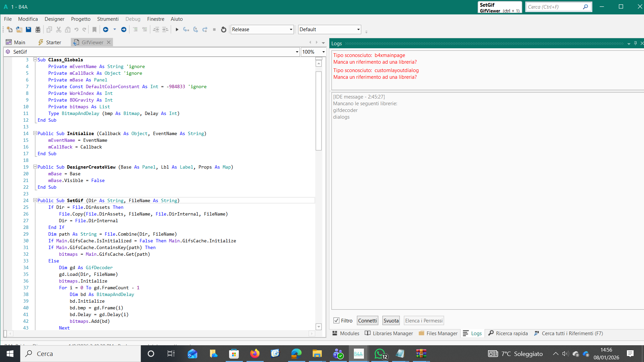Click the code editor vertical scrollbar thumb
This screenshot has height=362, width=644.
[x=318, y=111]
